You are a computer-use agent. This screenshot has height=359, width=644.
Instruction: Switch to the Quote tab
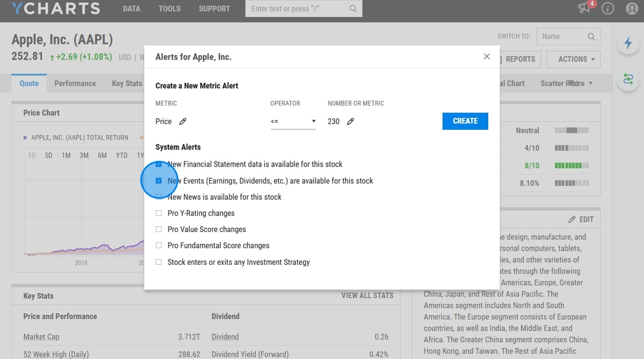(x=29, y=83)
